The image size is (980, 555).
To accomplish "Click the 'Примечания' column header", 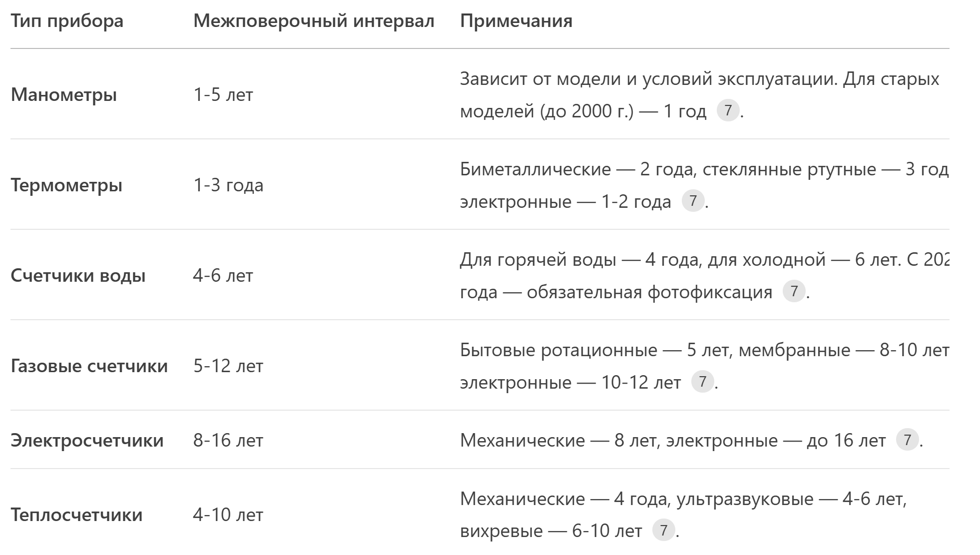I will pos(516,21).
